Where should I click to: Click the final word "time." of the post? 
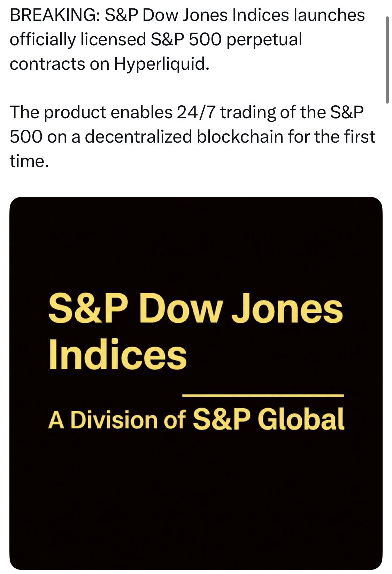point(29,161)
